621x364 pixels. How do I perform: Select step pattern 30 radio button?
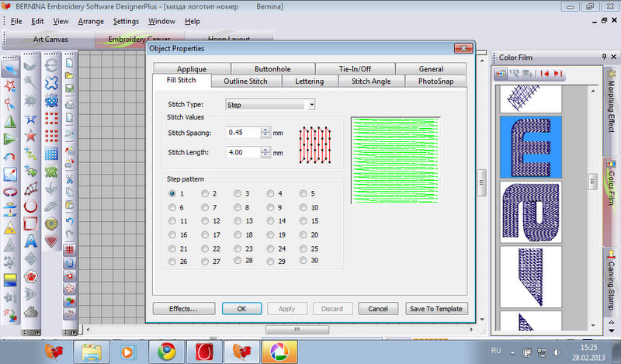click(x=303, y=261)
